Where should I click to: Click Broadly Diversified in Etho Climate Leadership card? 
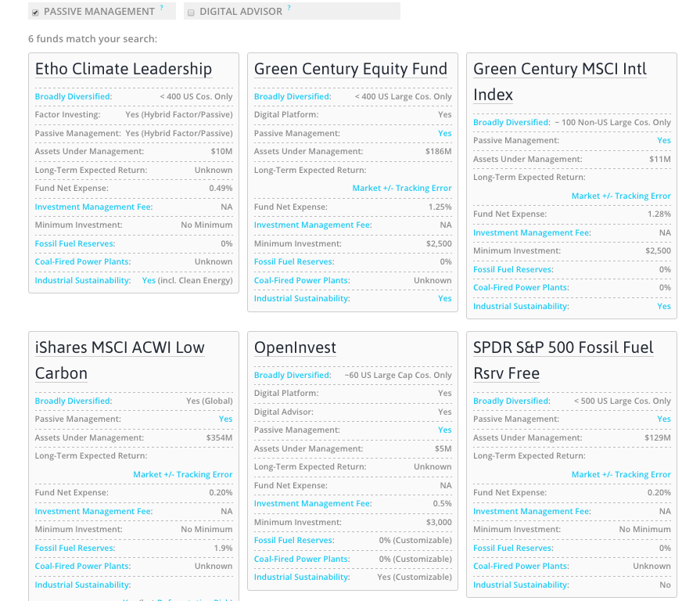pyautogui.click(x=74, y=96)
